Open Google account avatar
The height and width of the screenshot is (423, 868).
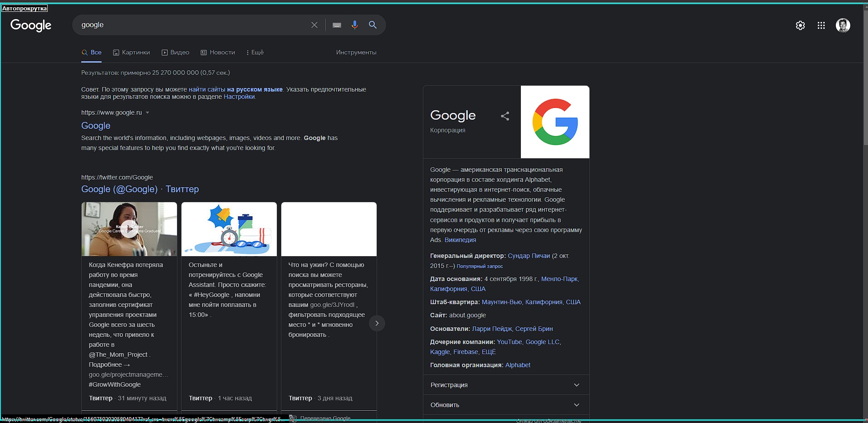843,25
